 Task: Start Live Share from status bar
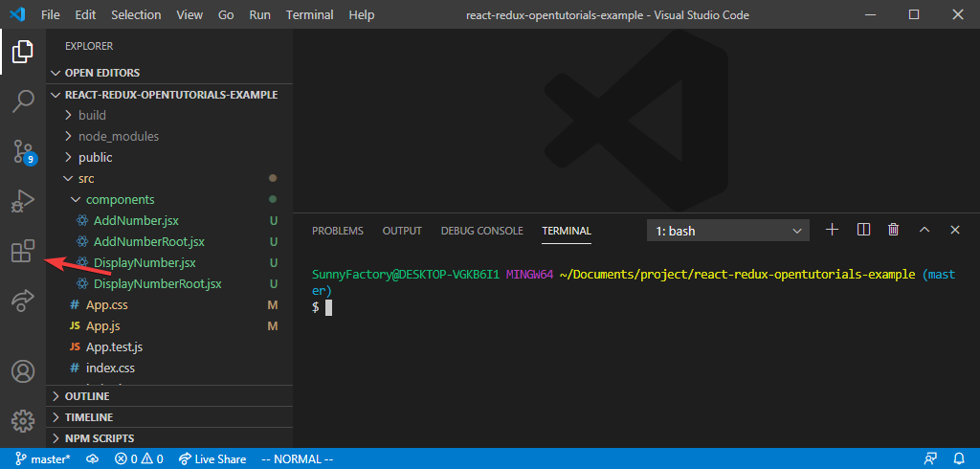212,459
